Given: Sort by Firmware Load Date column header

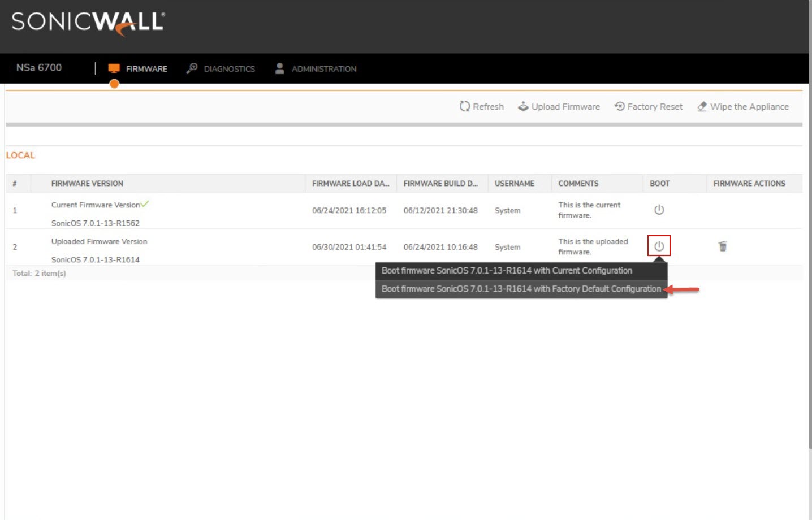Looking at the screenshot, I should coord(350,184).
